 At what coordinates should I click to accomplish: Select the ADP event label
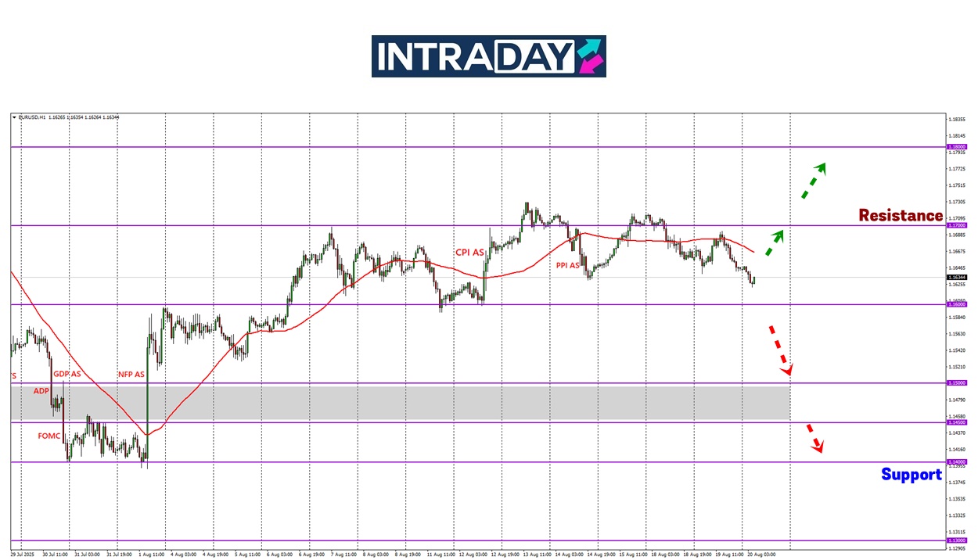click(41, 389)
